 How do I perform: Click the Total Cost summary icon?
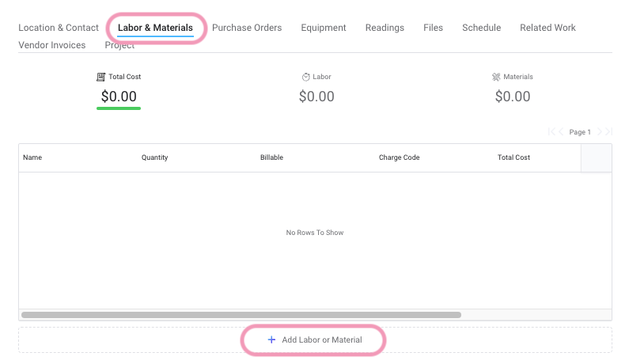(100, 77)
